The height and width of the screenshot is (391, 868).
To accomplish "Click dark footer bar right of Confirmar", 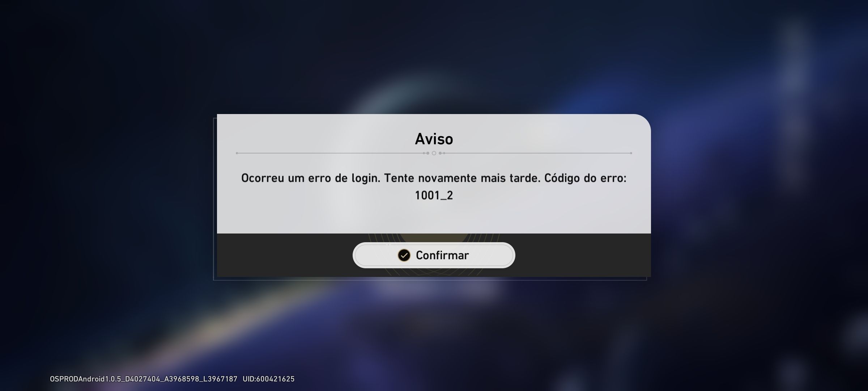I will [x=583, y=255].
